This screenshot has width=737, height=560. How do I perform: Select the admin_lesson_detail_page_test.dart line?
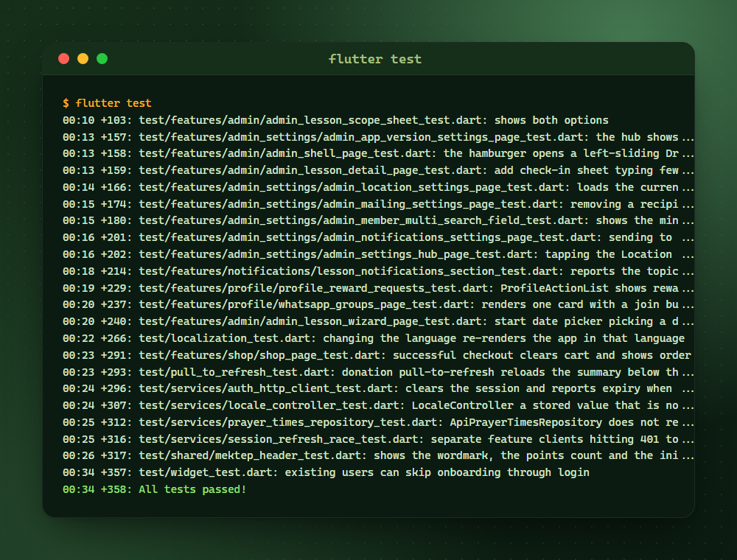378,170
